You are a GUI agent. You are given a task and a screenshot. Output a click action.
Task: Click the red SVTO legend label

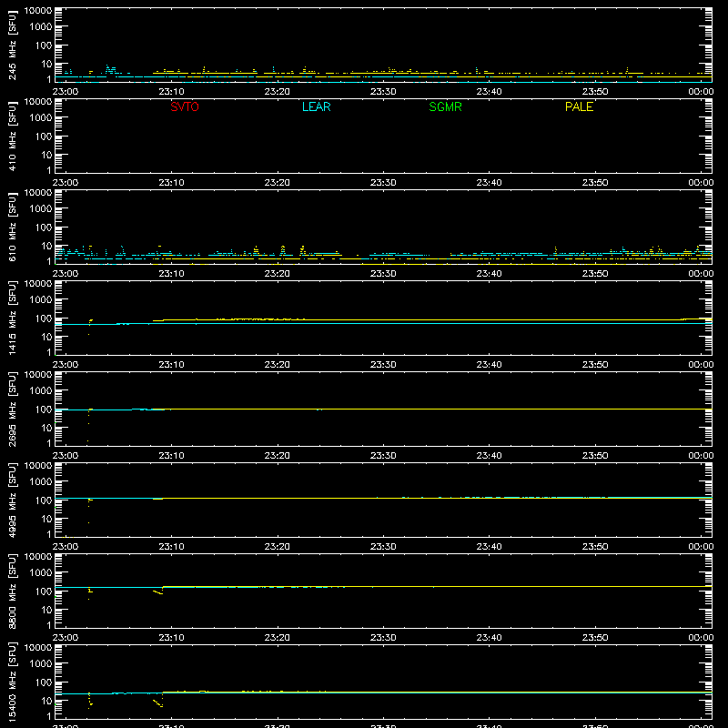pyautogui.click(x=185, y=106)
